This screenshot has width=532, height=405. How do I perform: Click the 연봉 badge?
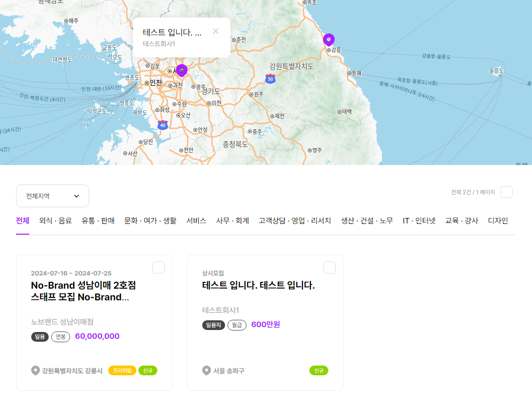click(61, 336)
